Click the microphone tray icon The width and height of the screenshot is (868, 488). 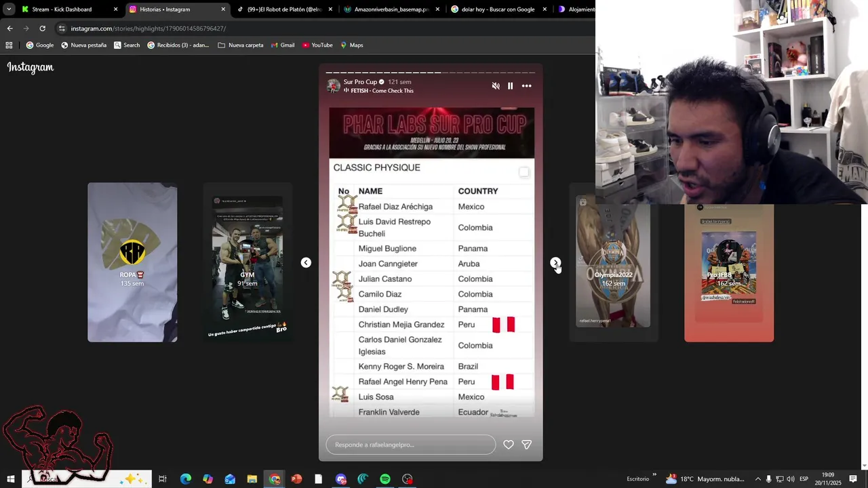coord(769,479)
